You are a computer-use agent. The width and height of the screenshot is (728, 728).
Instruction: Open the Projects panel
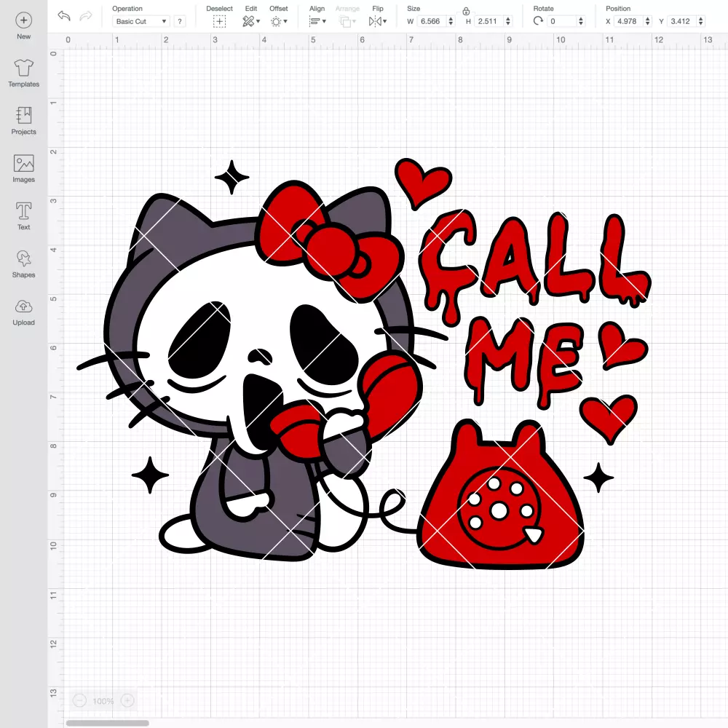coord(24,121)
